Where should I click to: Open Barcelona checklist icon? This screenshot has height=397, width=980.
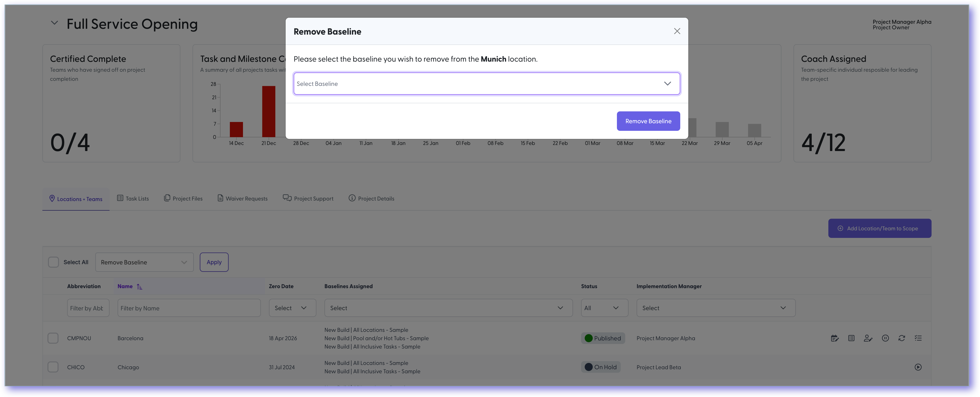[x=918, y=338]
